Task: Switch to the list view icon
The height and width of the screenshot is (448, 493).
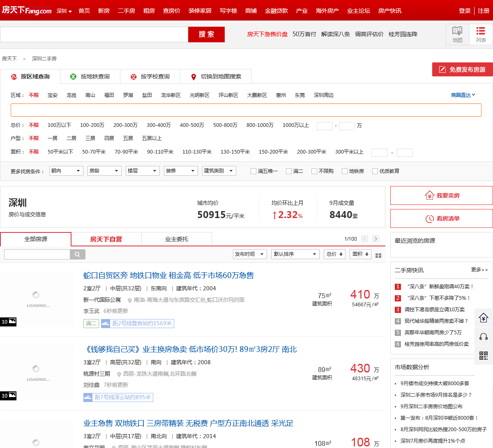Action: [481, 34]
